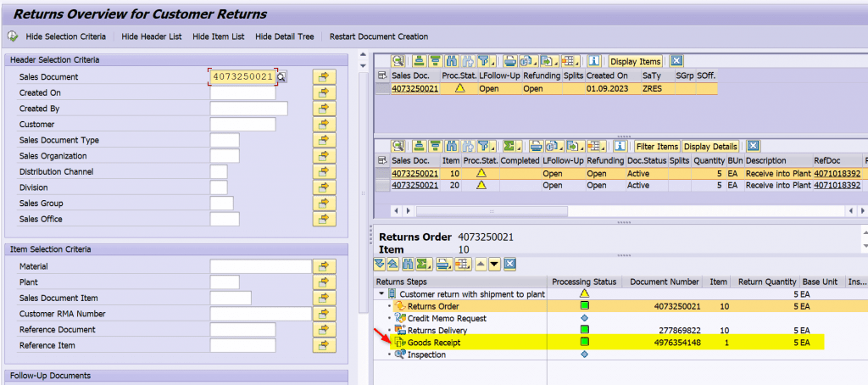868x385 pixels.
Task: Click the Execute icon beside Hide Selection Criteria
Action: [12, 36]
